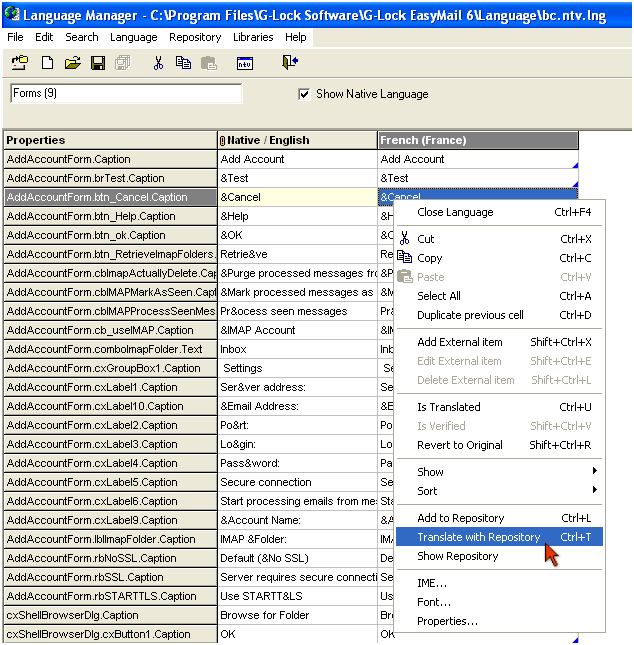Save the file with floppy disk icon
634x645 pixels.
98,63
